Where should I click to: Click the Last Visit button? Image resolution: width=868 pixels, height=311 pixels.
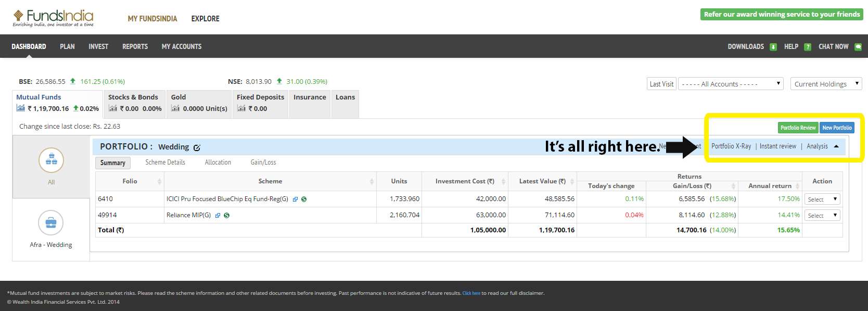click(661, 84)
